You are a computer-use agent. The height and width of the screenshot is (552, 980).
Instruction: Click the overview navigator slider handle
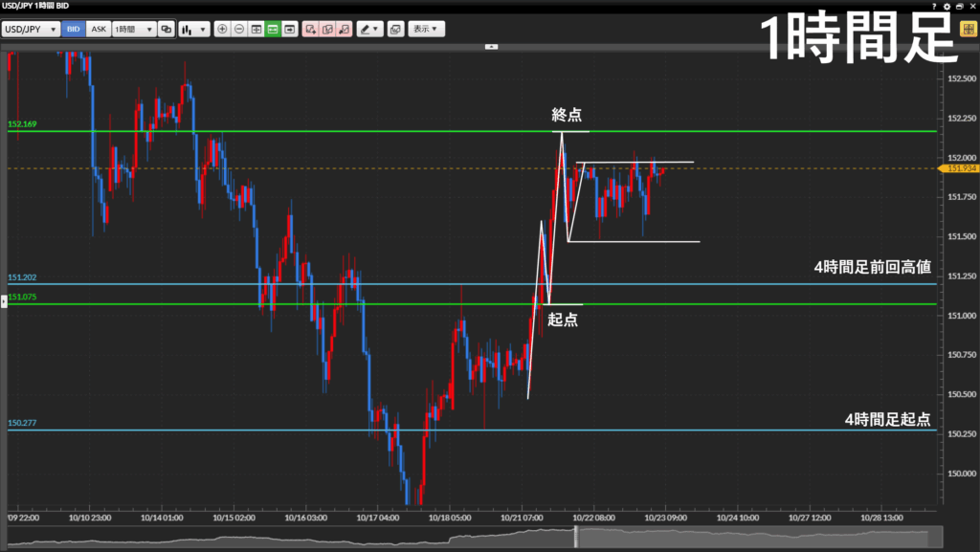[x=576, y=538]
